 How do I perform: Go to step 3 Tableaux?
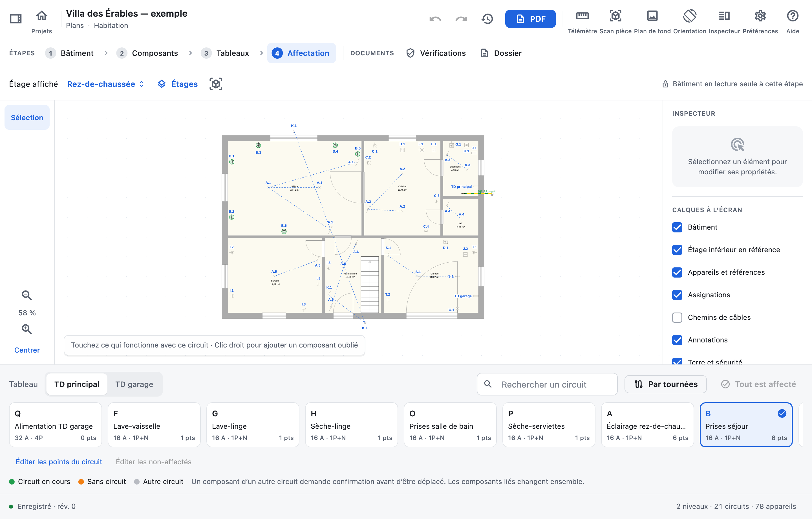(x=225, y=53)
